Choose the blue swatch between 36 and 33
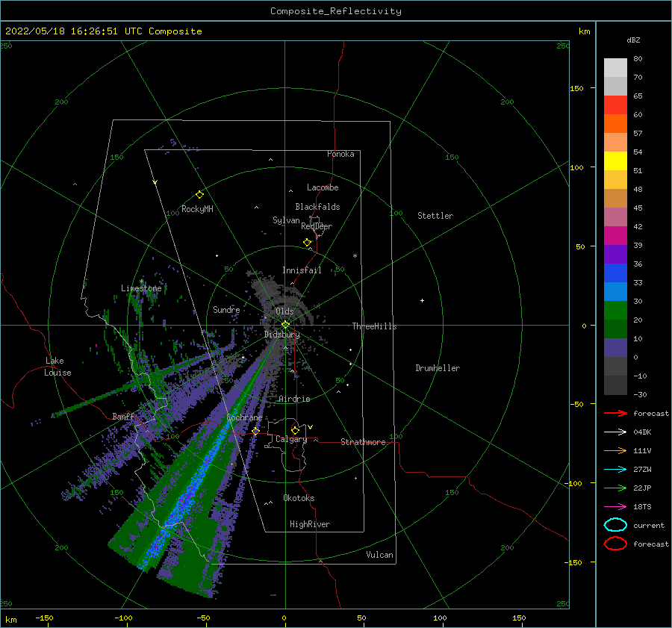 [615, 273]
